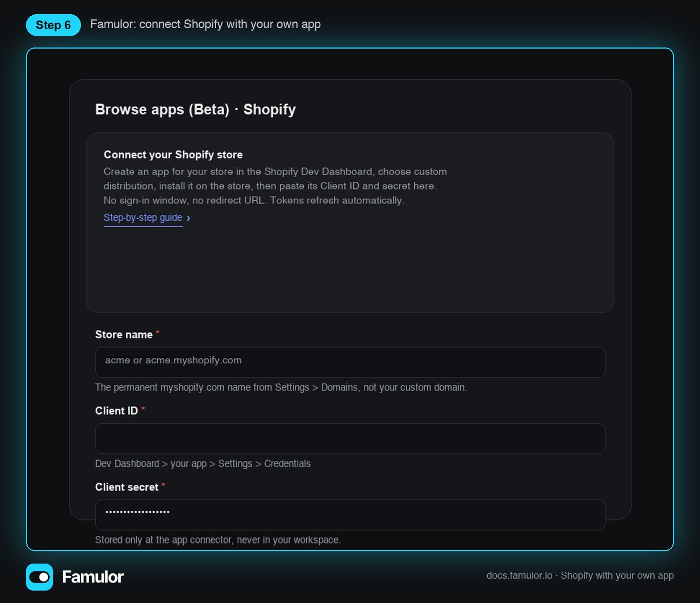700x603 pixels.
Task: Click the 'Stored only at the app connector' note
Action: coord(218,540)
